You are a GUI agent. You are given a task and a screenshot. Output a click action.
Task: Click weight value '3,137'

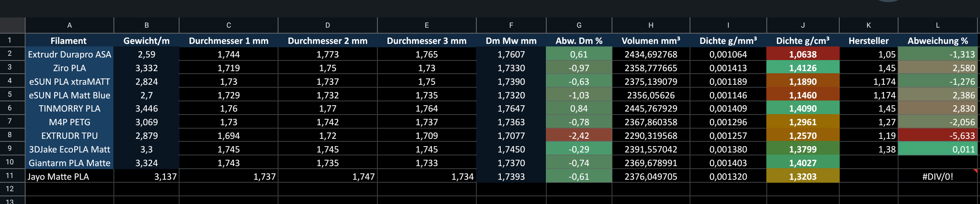click(x=146, y=176)
